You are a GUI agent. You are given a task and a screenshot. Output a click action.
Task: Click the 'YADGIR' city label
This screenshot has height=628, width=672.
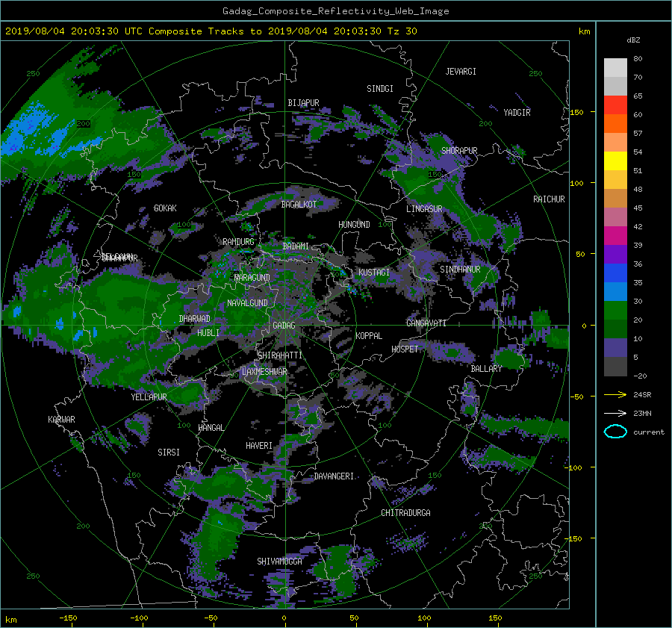pyautogui.click(x=517, y=113)
